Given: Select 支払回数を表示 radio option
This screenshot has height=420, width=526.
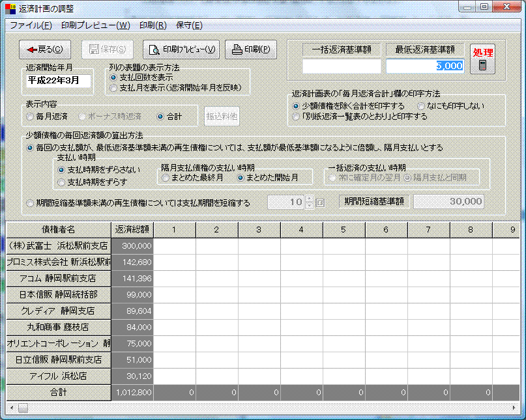Looking at the screenshot, I should click(114, 77).
